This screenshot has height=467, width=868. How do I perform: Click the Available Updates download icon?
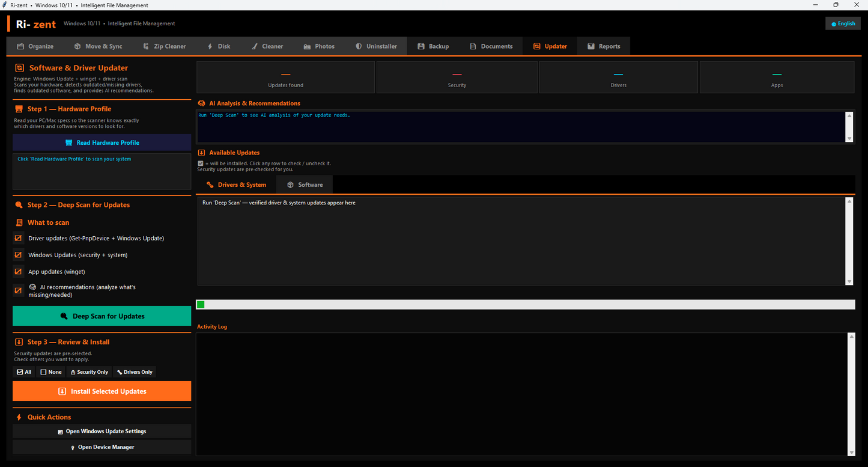(201, 153)
